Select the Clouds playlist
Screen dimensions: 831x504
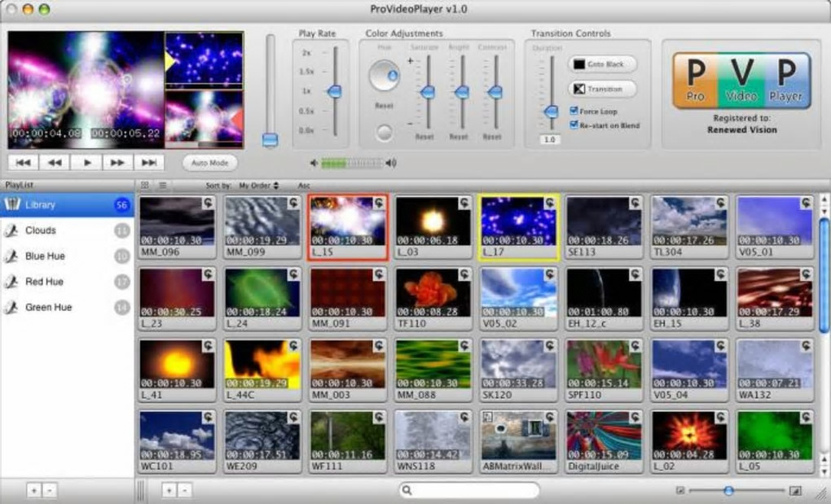pos(41,230)
